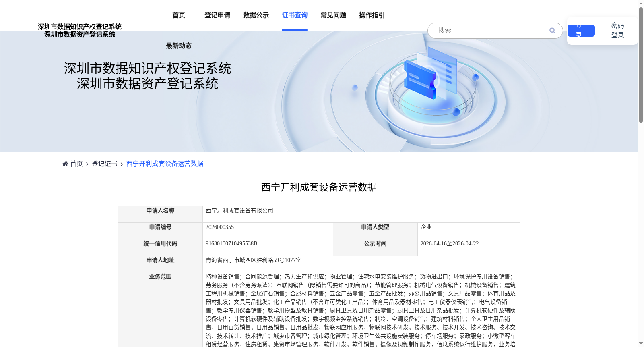Click the 首页 breadcrumb link
The width and height of the screenshot is (644, 347).
pyautogui.click(x=76, y=164)
